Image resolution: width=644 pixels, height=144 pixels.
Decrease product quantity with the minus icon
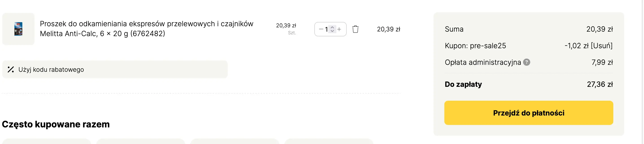pyautogui.click(x=321, y=29)
